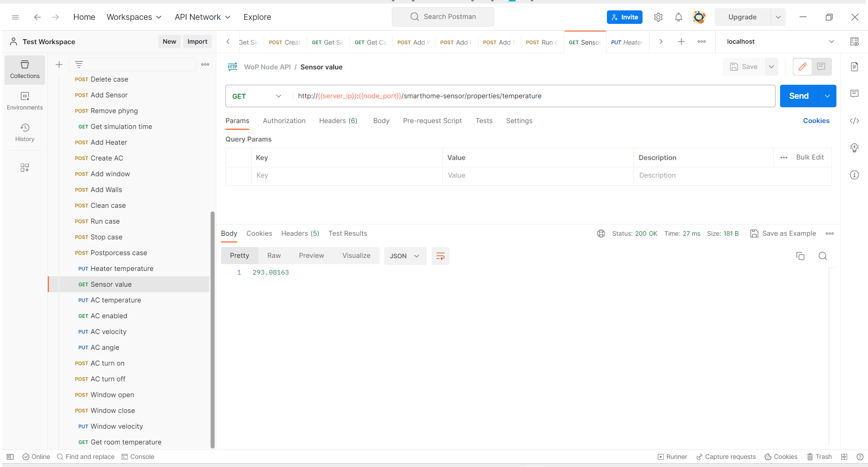
Task: Open the PUT Heater request tab
Action: 627,42
